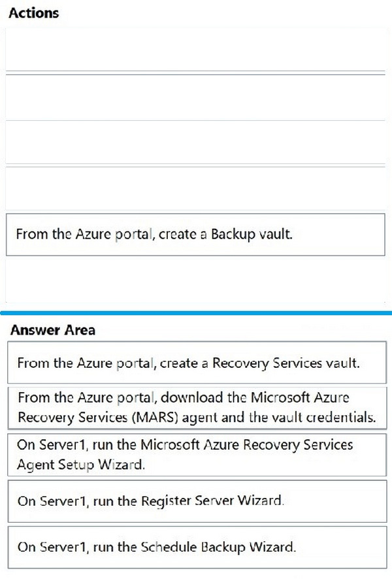Viewport: 392px width, 579px height.
Task: Click the empty slot below the Backup vault box
Action: pyautogui.click(x=195, y=280)
